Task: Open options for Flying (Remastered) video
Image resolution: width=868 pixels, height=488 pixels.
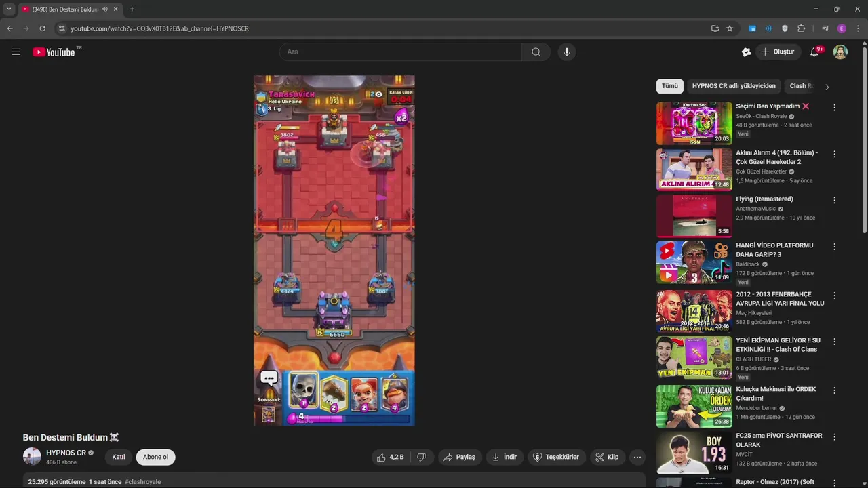Action: (x=834, y=200)
